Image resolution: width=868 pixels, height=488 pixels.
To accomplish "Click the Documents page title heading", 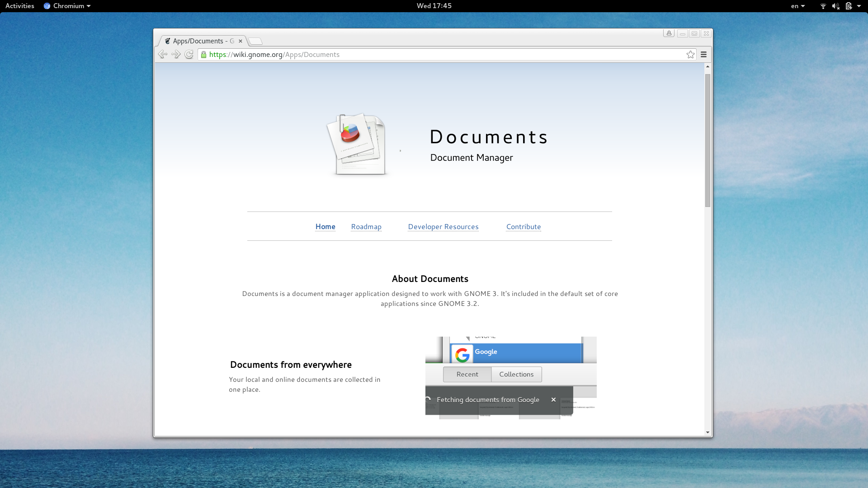I will tap(488, 137).
